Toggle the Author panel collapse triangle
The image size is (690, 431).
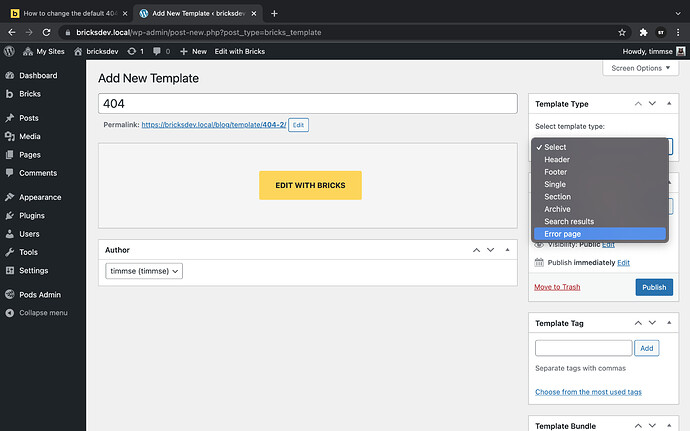(507, 250)
